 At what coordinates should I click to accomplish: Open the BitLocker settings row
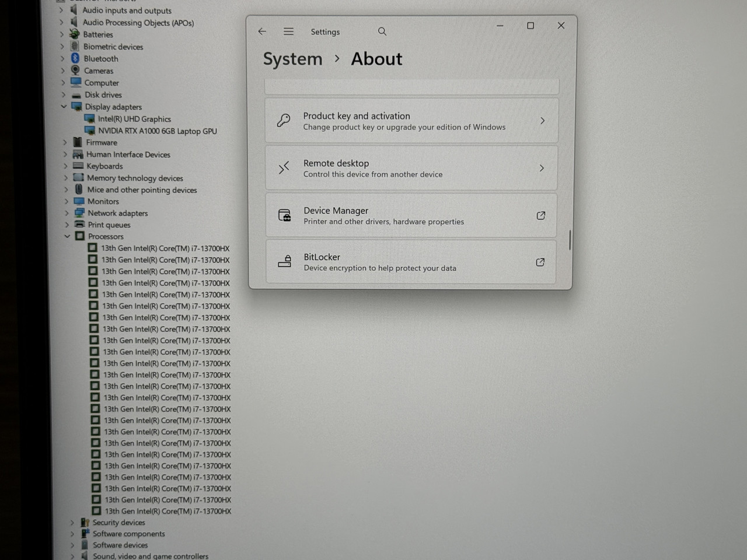(x=411, y=262)
